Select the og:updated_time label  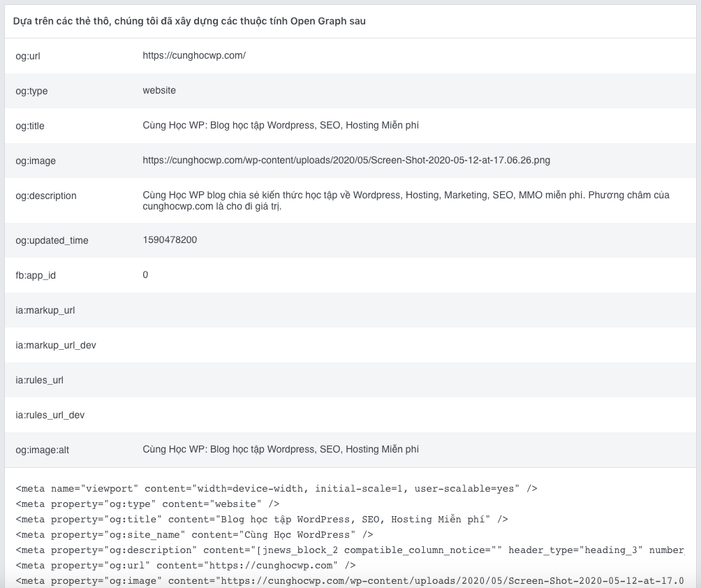coord(52,240)
